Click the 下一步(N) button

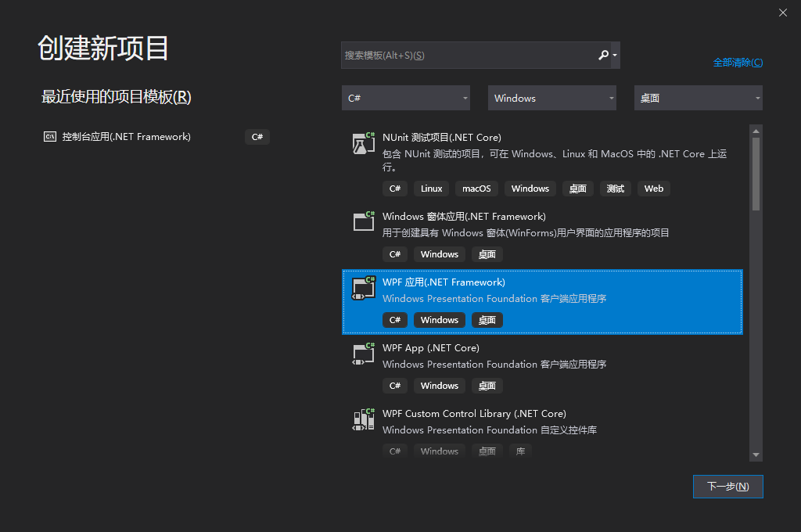(x=727, y=486)
